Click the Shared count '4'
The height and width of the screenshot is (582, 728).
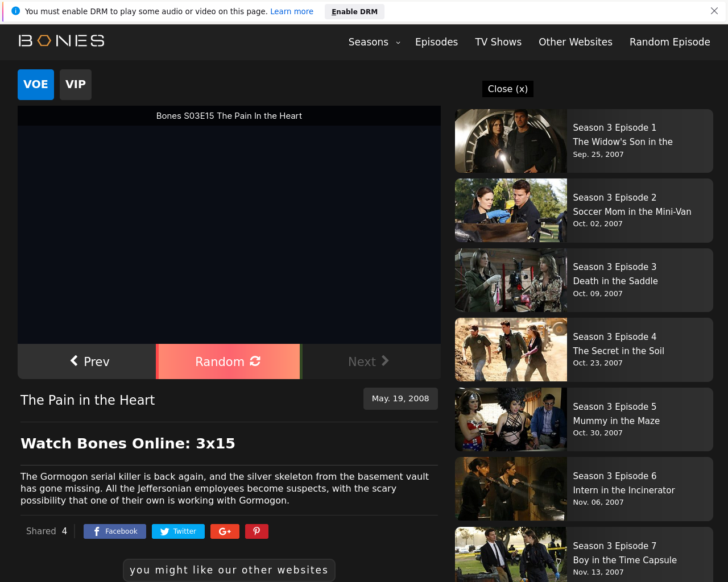(x=64, y=531)
